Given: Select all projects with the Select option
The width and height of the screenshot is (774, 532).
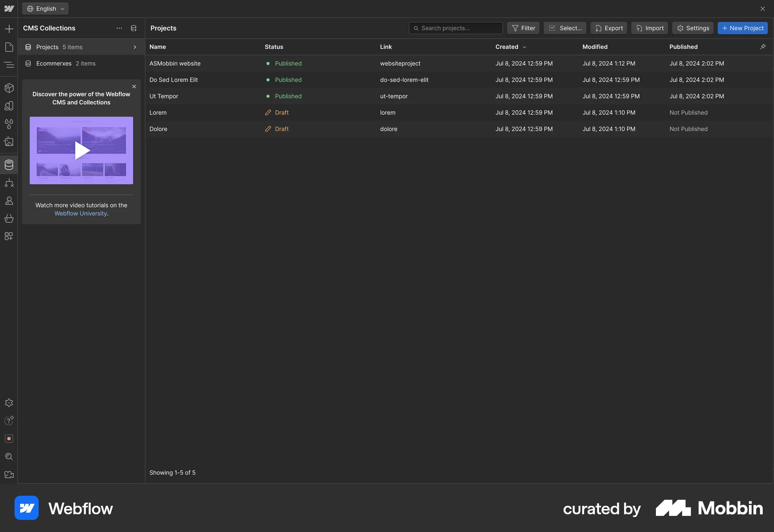Looking at the screenshot, I should point(564,28).
